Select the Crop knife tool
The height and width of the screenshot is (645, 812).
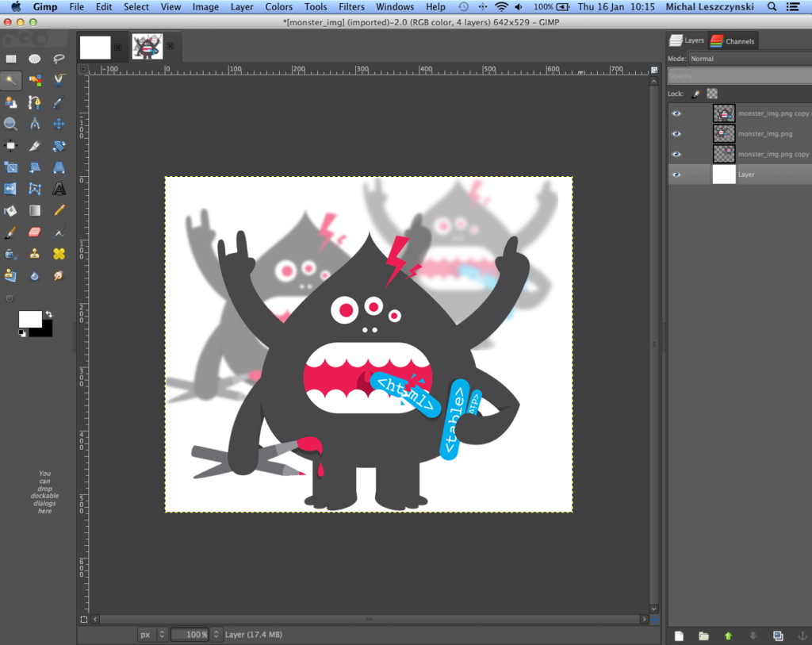pyautogui.click(x=35, y=145)
